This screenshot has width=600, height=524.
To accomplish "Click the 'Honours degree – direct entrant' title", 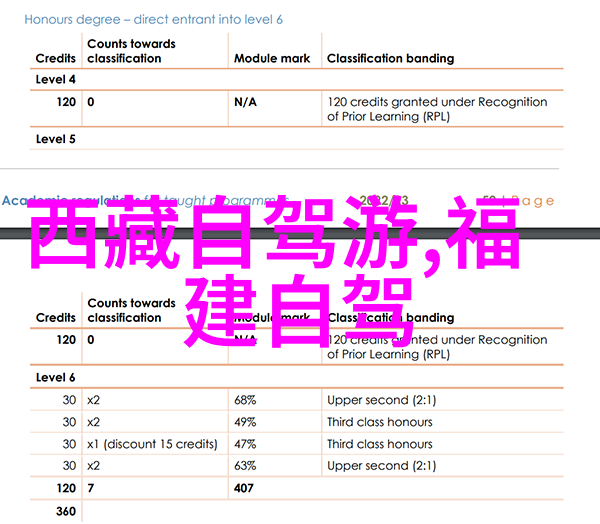I will click(x=153, y=19).
